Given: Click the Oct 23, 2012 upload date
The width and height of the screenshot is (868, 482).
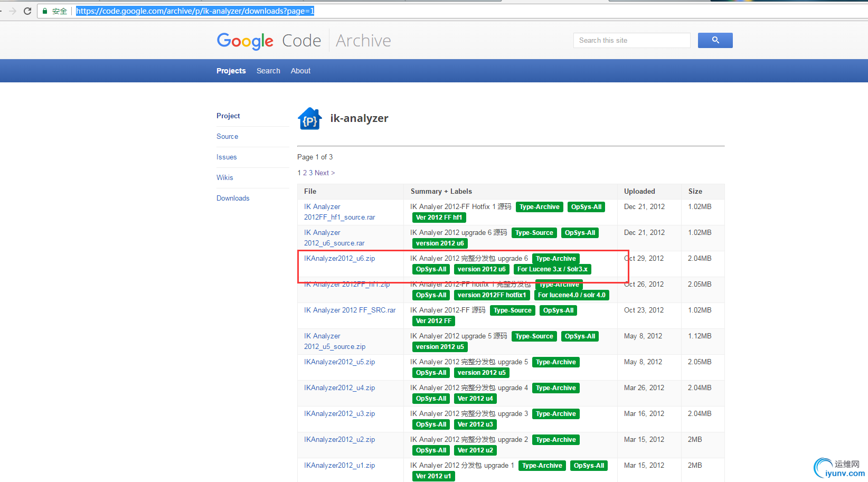Looking at the screenshot, I should tap(644, 310).
